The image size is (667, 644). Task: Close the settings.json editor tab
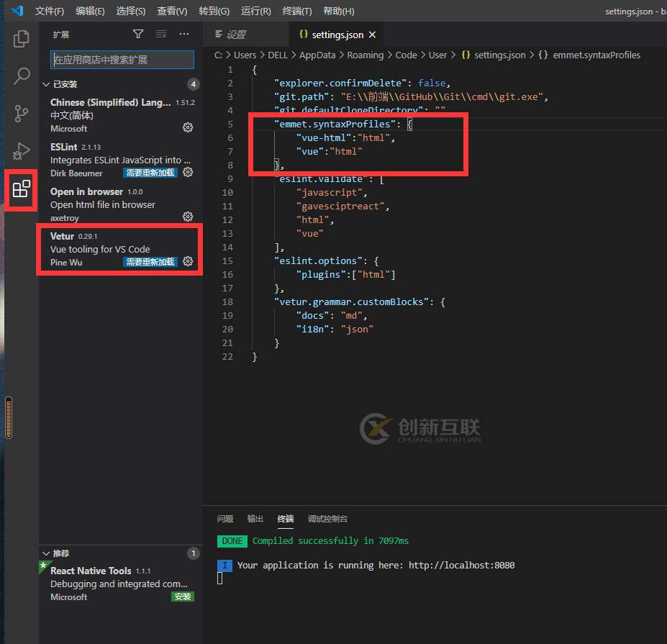[x=372, y=35]
